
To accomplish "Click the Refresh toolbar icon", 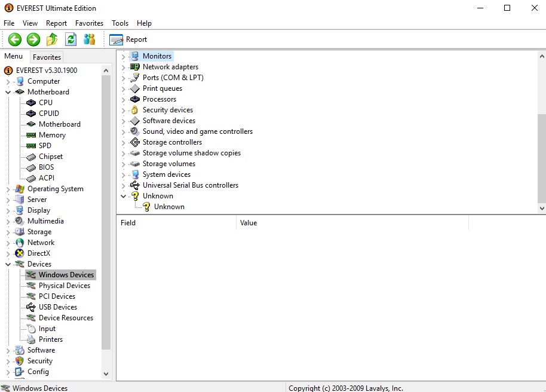I will pos(70,39).
